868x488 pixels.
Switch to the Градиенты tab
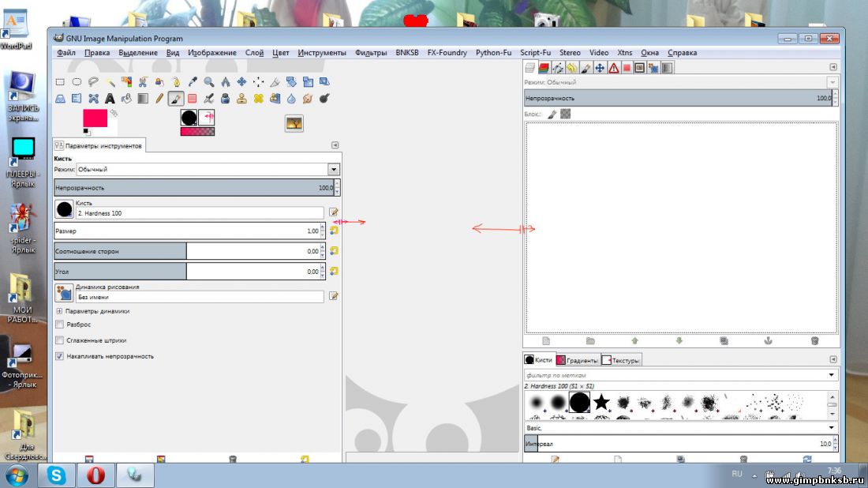577,360
